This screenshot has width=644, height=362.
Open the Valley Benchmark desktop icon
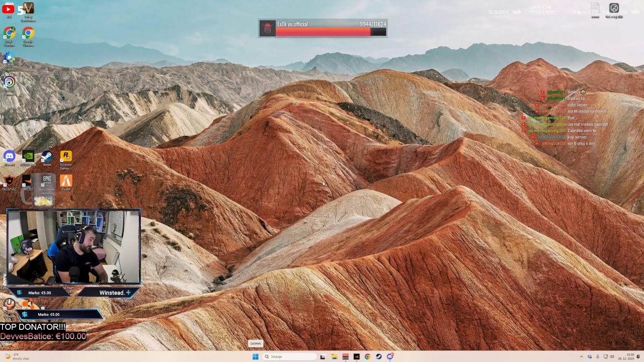[x=28, y=11]
